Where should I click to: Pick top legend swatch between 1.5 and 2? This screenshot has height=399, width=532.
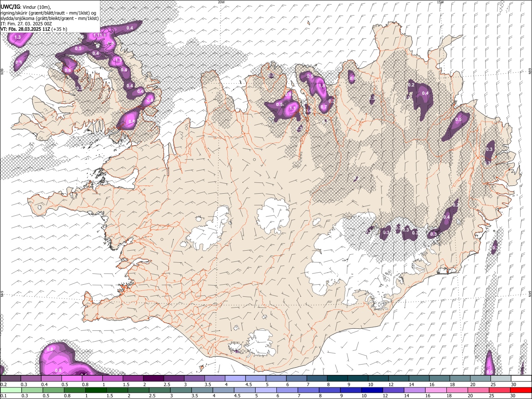[133, 378]
